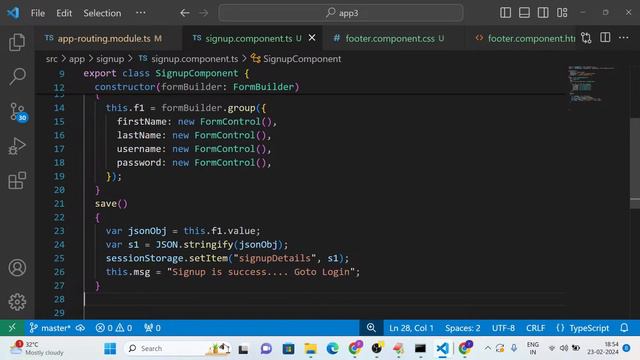The height and width of the screenshot is (360, 640).
Task: Open remote window button in status bar
Action: pos(12,328)
